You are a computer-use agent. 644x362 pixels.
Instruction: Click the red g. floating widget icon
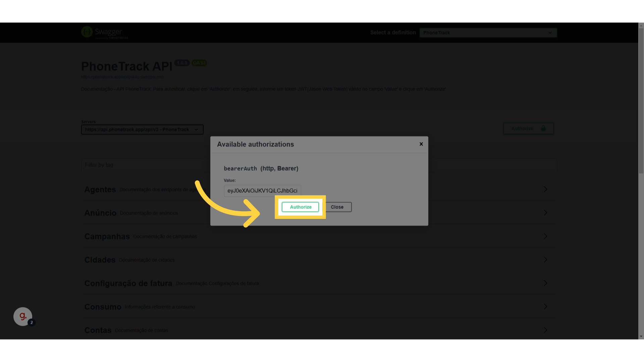23,316
